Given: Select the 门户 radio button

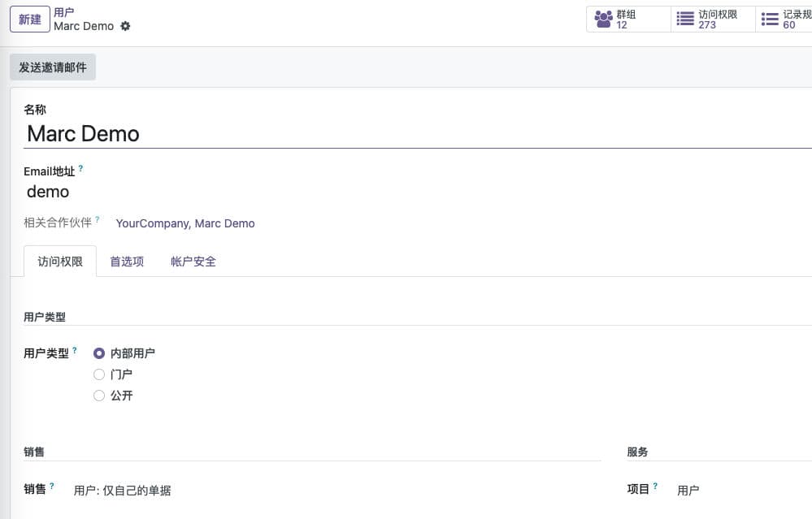Looking at the screenshot, I should 99,374.
